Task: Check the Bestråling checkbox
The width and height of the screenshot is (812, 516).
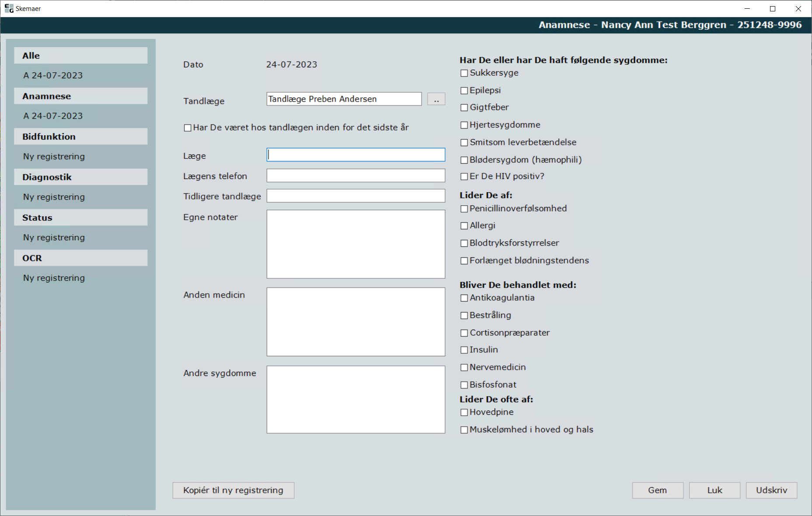Action: pos(464,316)
